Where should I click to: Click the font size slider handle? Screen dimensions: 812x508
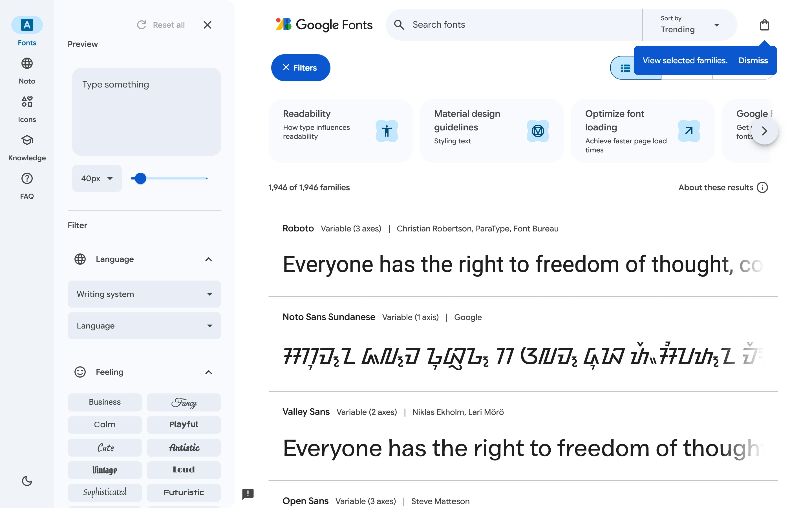[140, 178]
